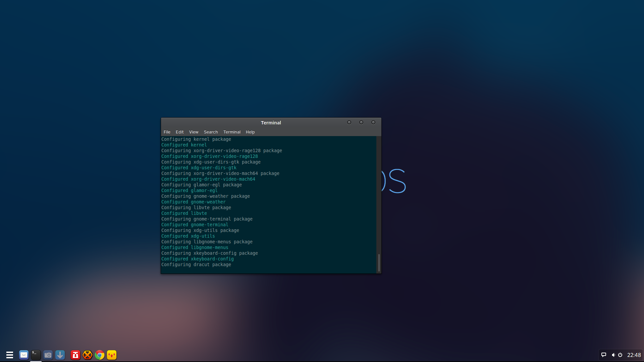This screenshot has width=644, height=362.
Task: Click 'Configuring xorg-driver-video-rage128 package' line
Action: tap(222, 150)
